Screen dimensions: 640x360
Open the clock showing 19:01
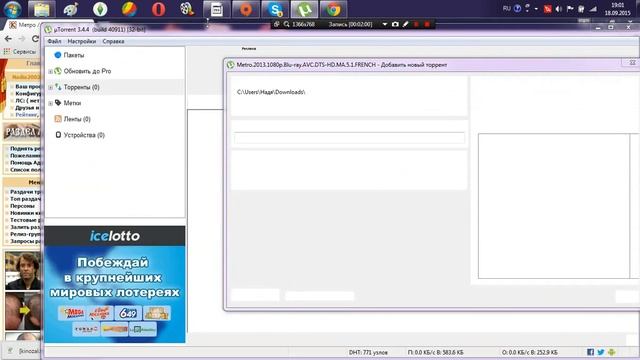pyautogui.click(x=618, y=9)
